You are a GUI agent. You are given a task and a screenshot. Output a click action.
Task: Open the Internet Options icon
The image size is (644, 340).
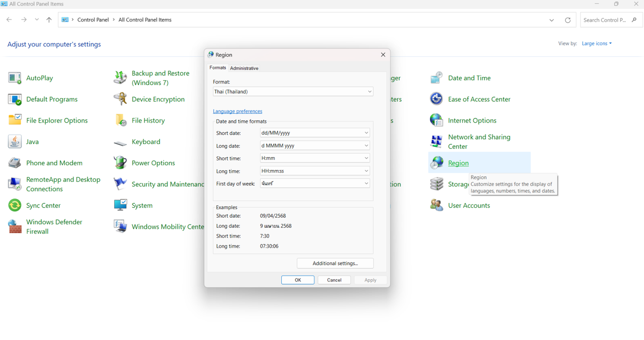(436, 120)
